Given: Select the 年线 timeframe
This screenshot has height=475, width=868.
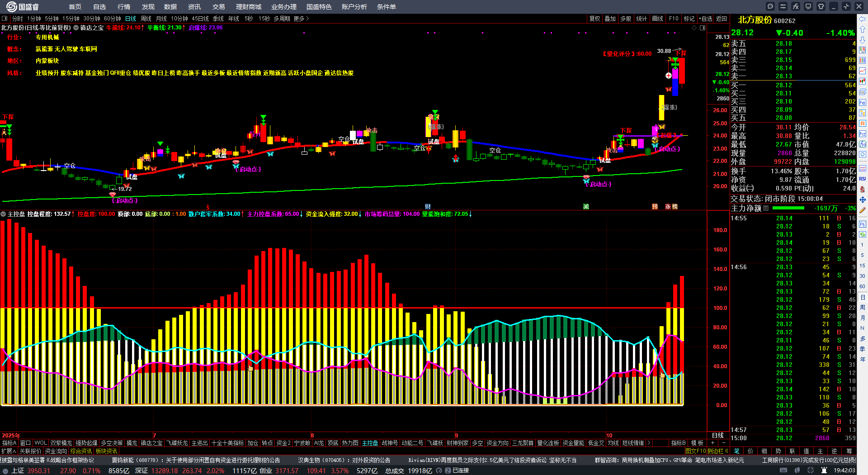Looking at the screenshot, I should click(x=233, y=19).
